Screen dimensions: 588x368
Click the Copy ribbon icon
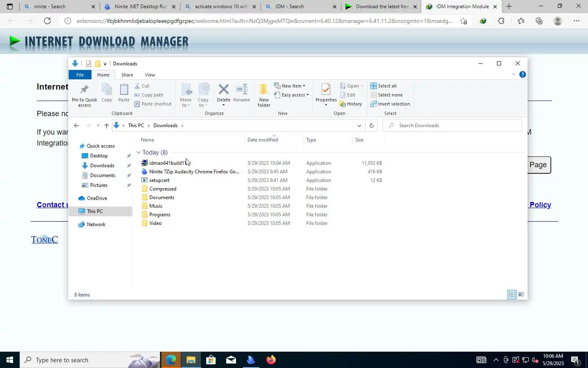(x=107, y=90)
